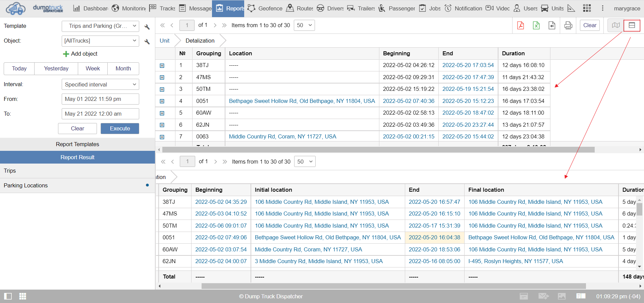Print the report results
Viewport: 644px width, 303px height.
click(568, 25)
